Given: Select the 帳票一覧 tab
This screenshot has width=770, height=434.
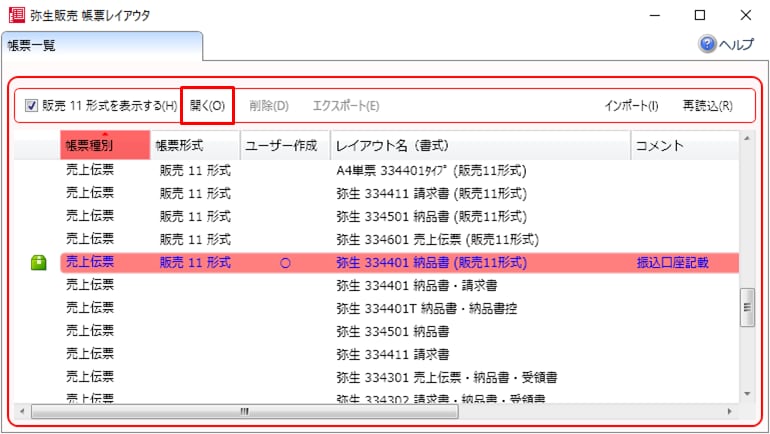Looking at the screenshot, I should pyautogui.click(x=102, y=46).
